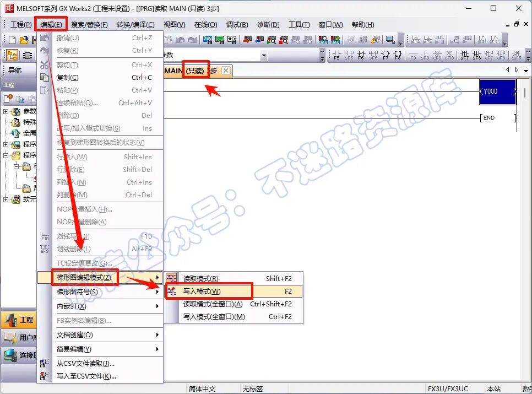Viewport: 532px width, 394px height.
Task: Click the first Dev icon in the toolbar
Action: point(208,40)
